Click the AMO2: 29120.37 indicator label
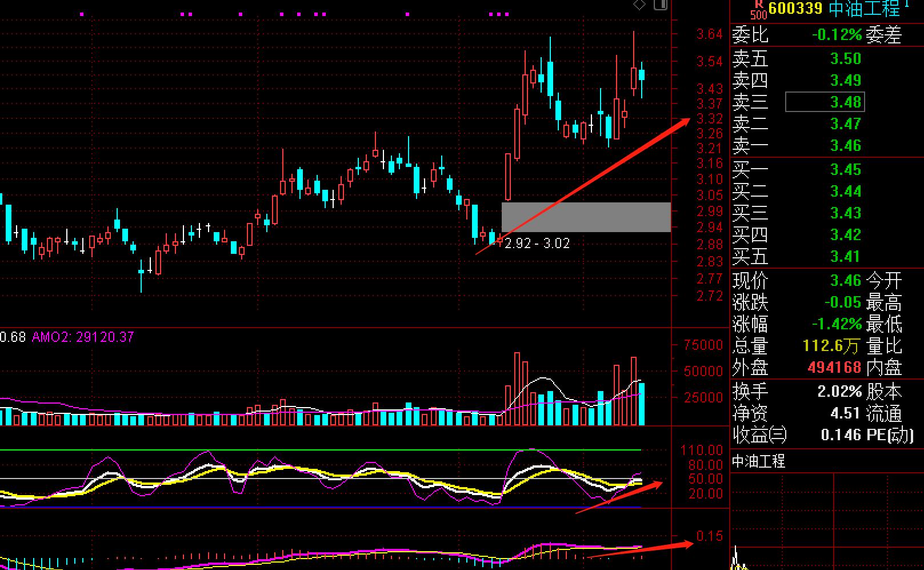The width and height of the screenshot is (924, 570). coord(83,337)
